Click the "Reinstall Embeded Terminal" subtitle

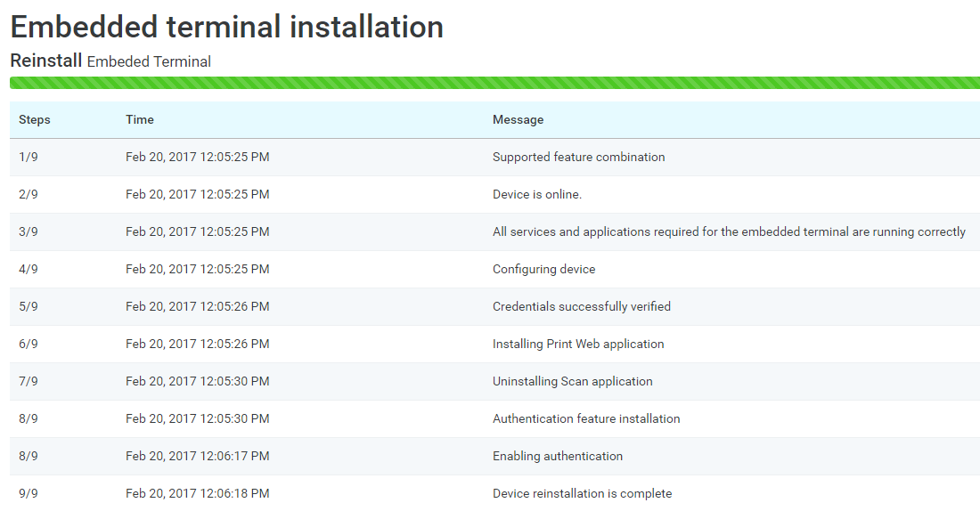pos(110,61)
